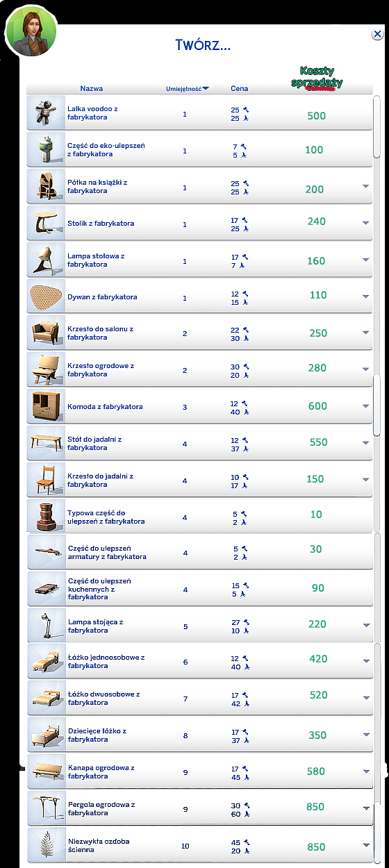This screenshot has width=389, height=868.
Task: Select the table lamp icon
Action: (47, 260)
